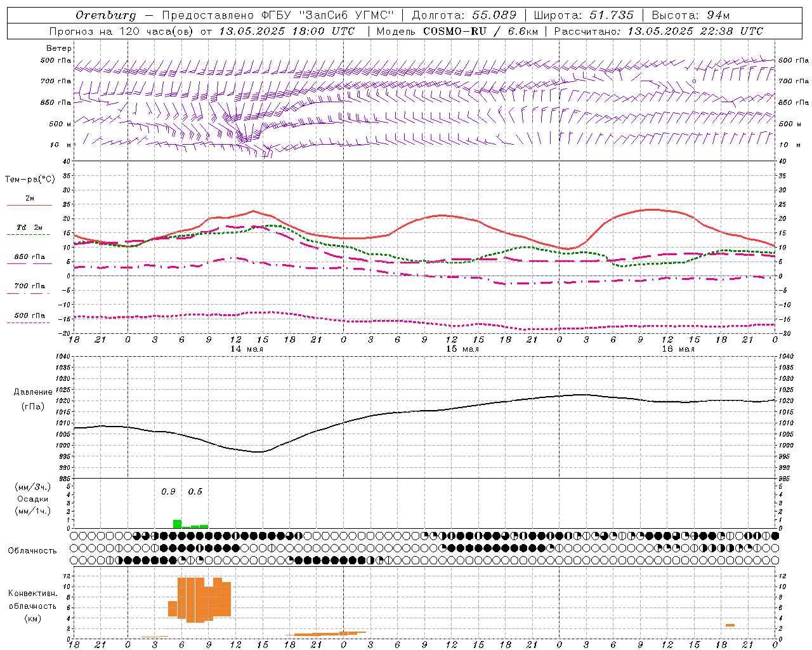Click the solid red line sample under '2м'

pyautogui.click(x=29, y=206)
